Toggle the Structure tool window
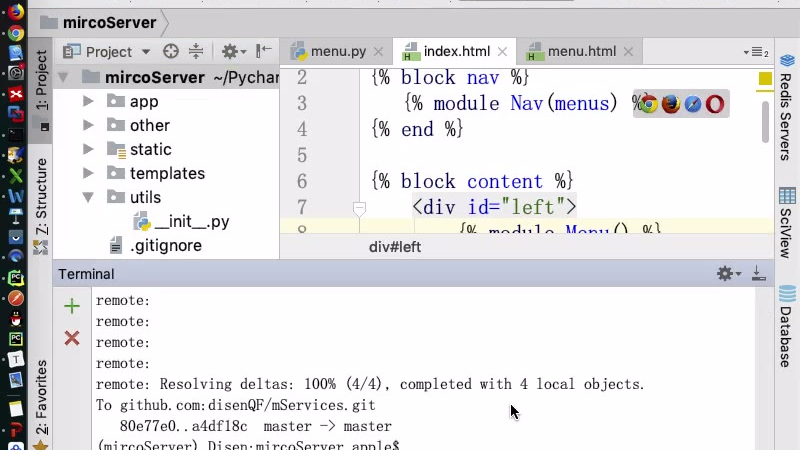 click(x=41, y=200)
